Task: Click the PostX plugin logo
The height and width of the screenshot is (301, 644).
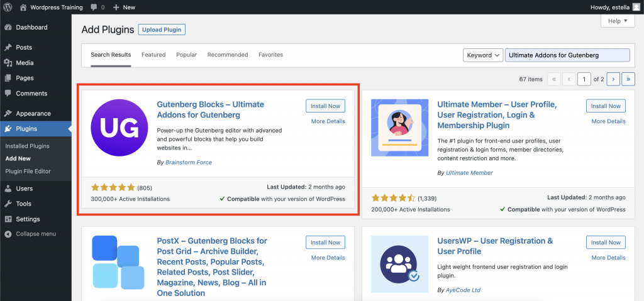Action: pos(118,261)
